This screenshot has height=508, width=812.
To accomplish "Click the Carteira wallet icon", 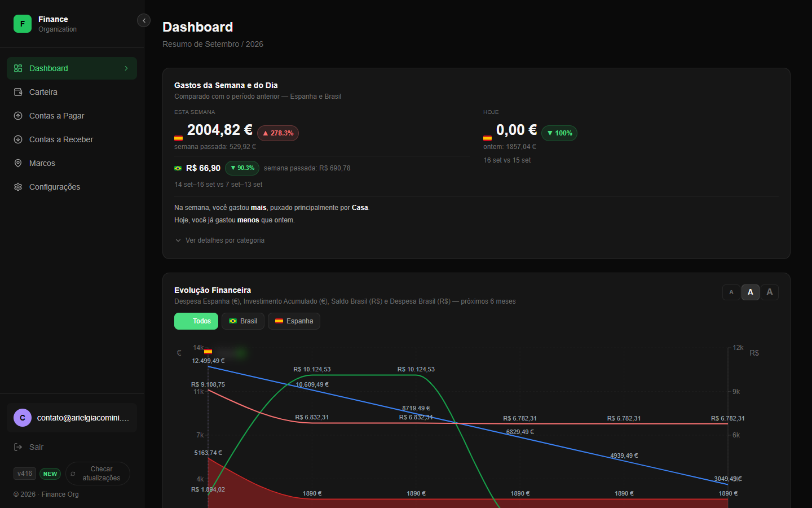I will pyautogui.click(x=18, y=92).
